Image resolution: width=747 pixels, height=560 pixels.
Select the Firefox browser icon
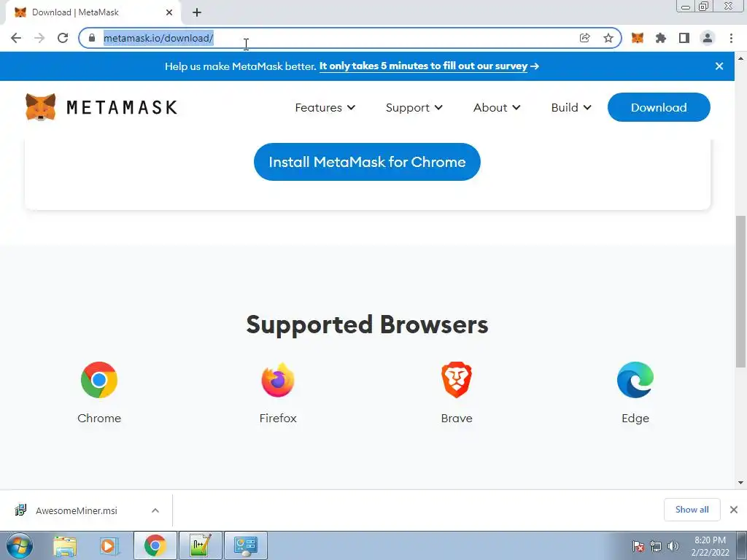(x=278, y=380)
